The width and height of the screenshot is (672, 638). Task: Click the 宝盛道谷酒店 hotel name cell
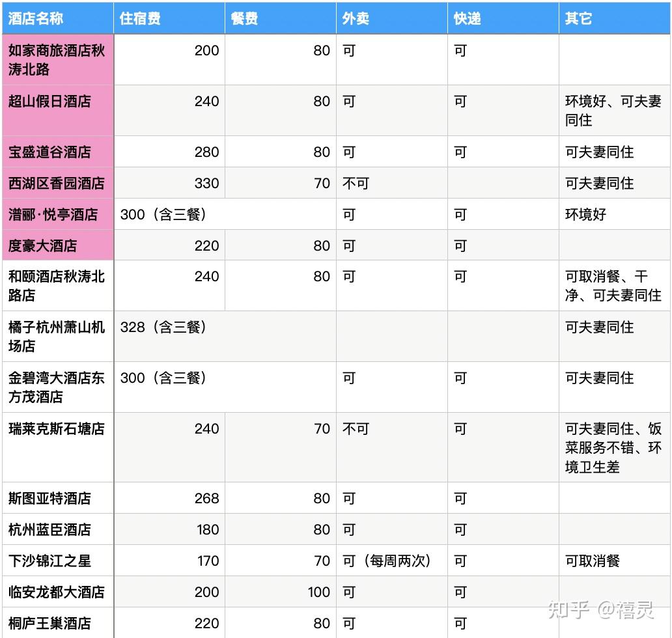point(58,152)
